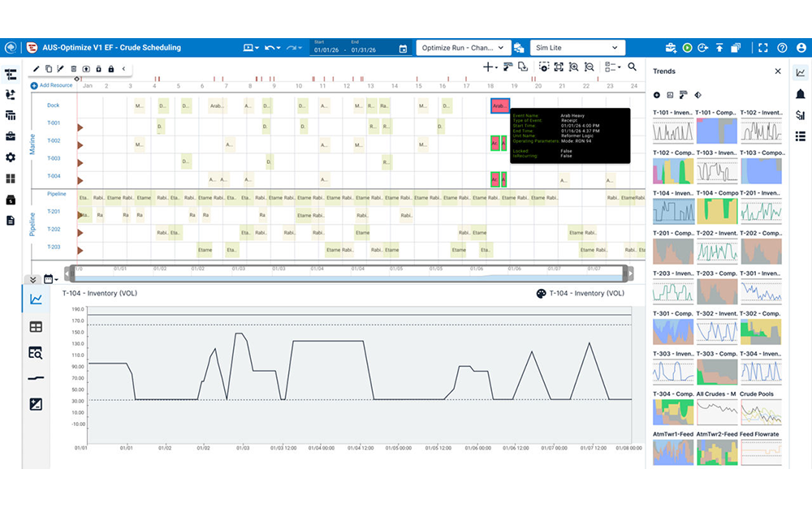The image size is (812, 508).
Task: Click the export document icon in Gantt toolbar
Action: point(523,67)
